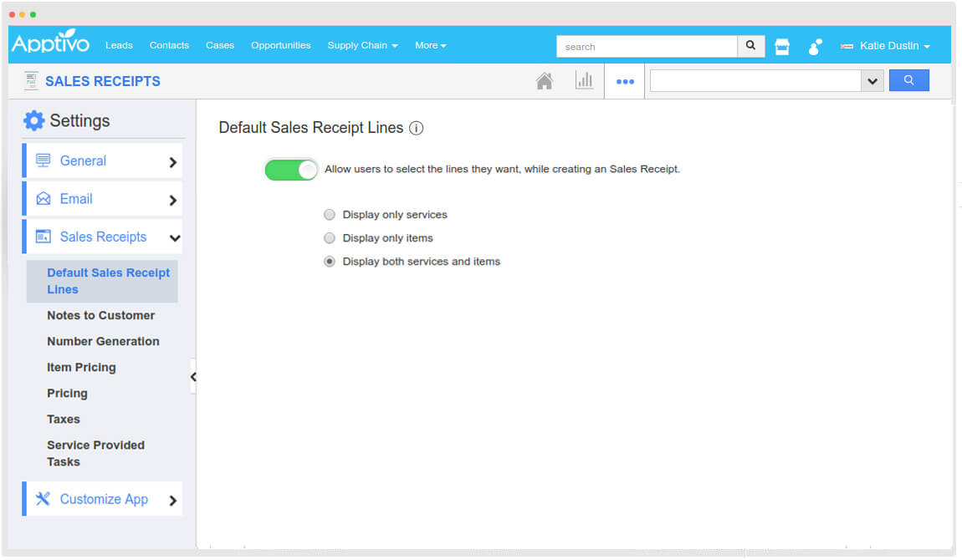Open the Number Generation settings page
The image size is (962, 560).
103,341
